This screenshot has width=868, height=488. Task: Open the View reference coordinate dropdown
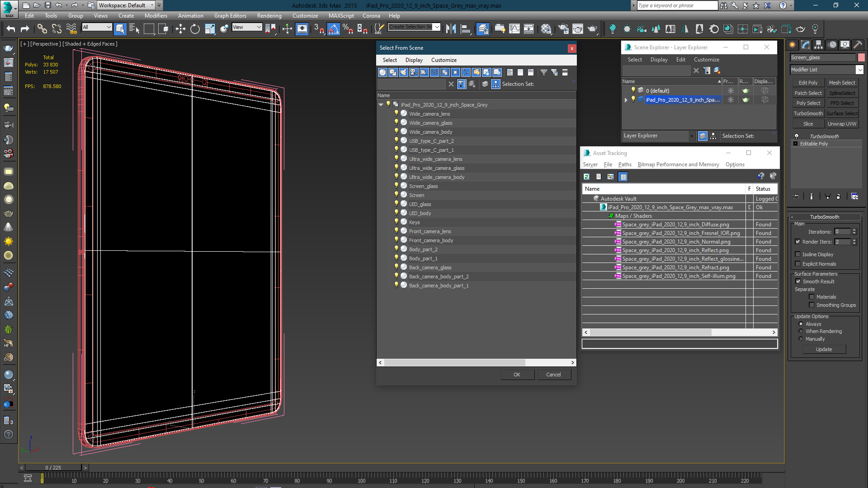(x=247, y=27)
